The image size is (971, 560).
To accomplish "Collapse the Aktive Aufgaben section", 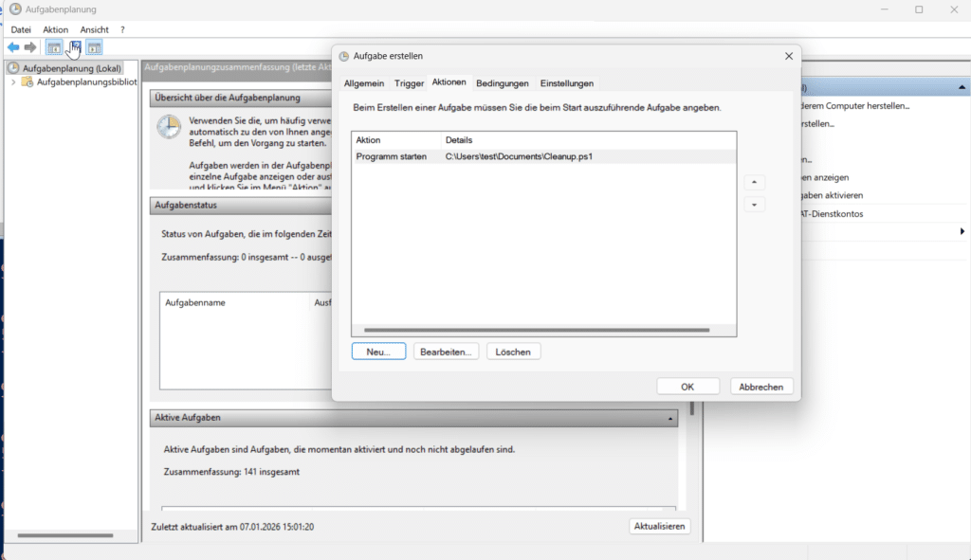I will coord(670,418).
